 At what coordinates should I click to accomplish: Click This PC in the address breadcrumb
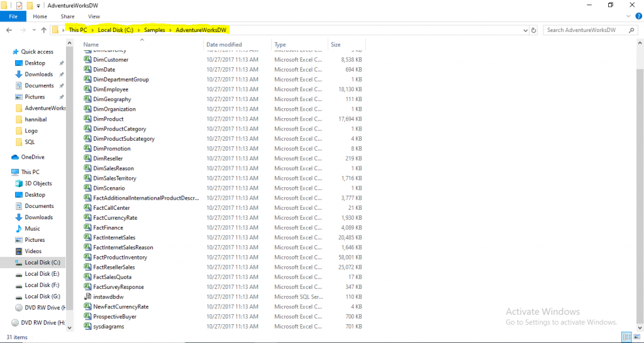coord(78,30)
